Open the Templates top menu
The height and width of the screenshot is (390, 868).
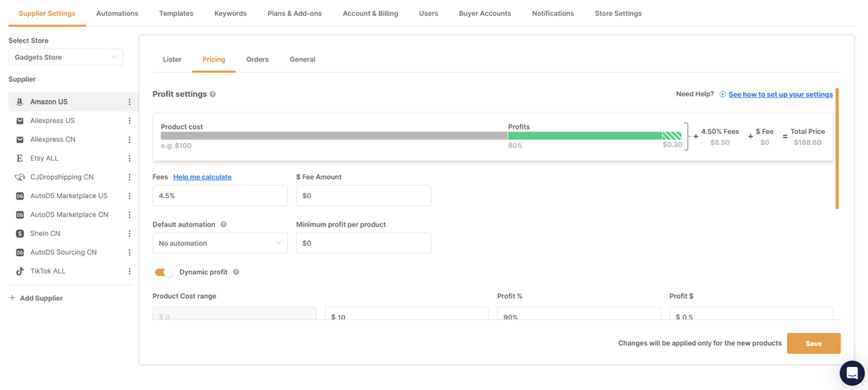(x=176, y=13)
